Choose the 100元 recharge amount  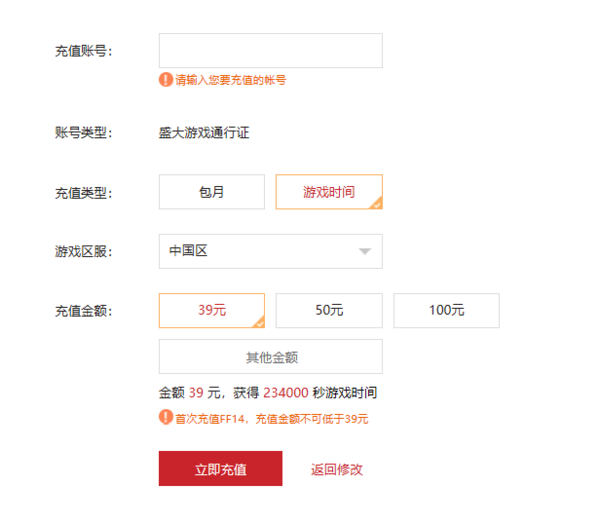point(446,310)
